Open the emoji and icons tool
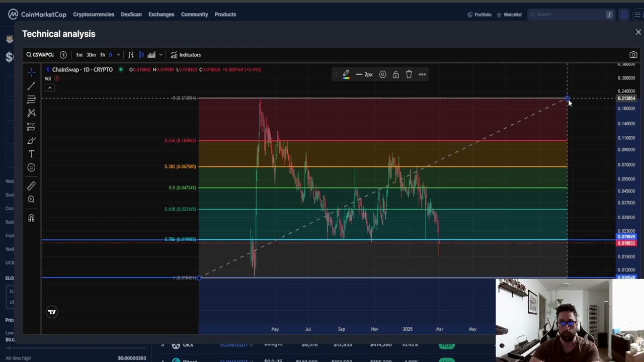 [x=31, y=167]
